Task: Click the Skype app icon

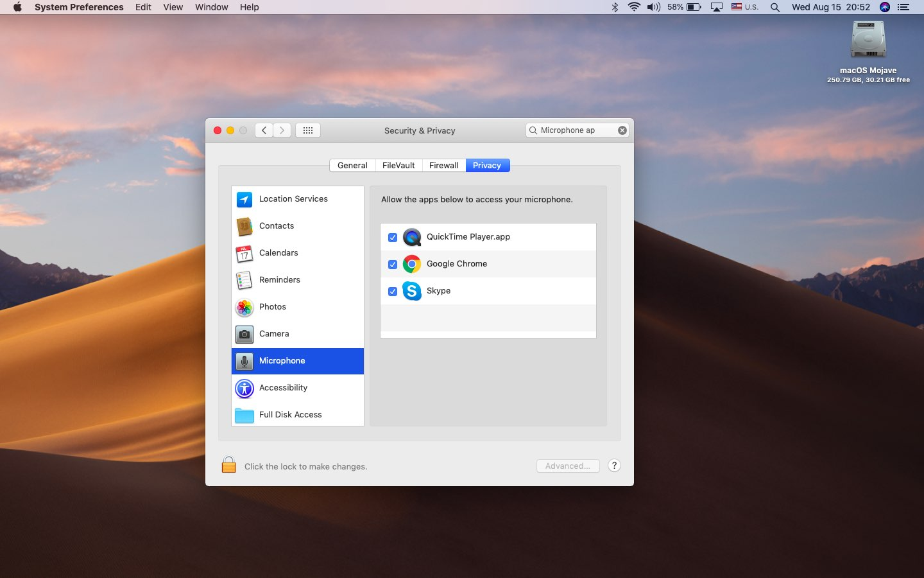Action: pos(412,291)
